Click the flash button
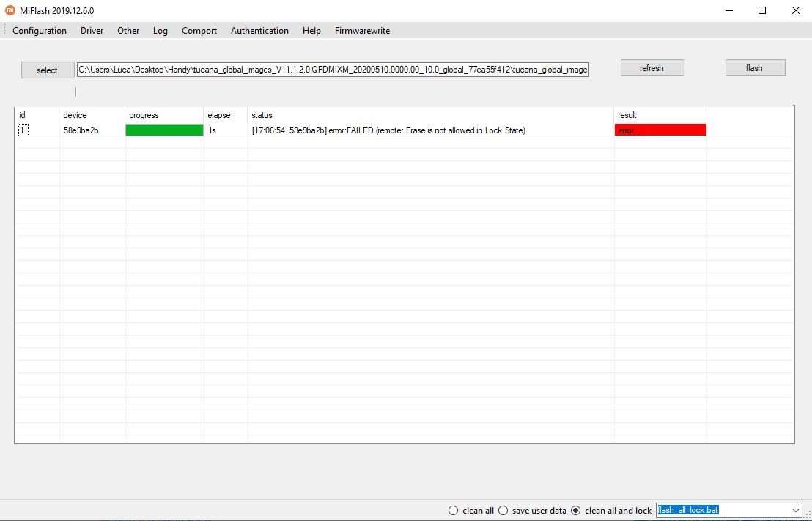 (755, 68)
